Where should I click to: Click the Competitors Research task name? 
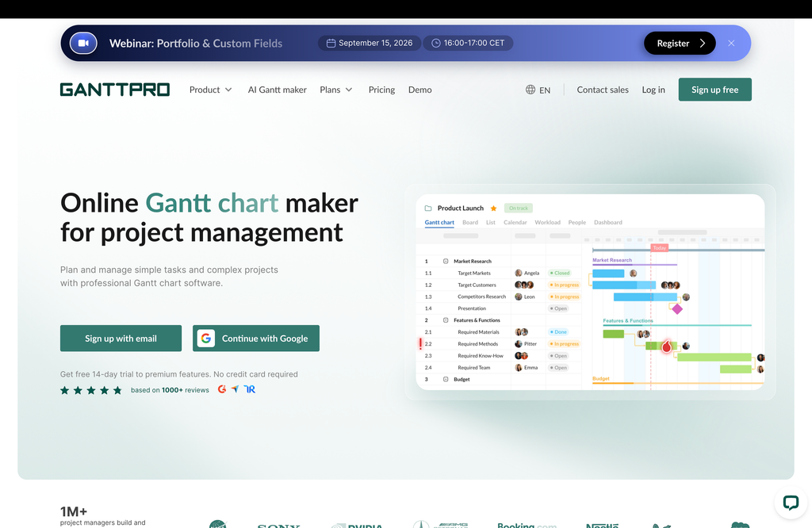481,297
